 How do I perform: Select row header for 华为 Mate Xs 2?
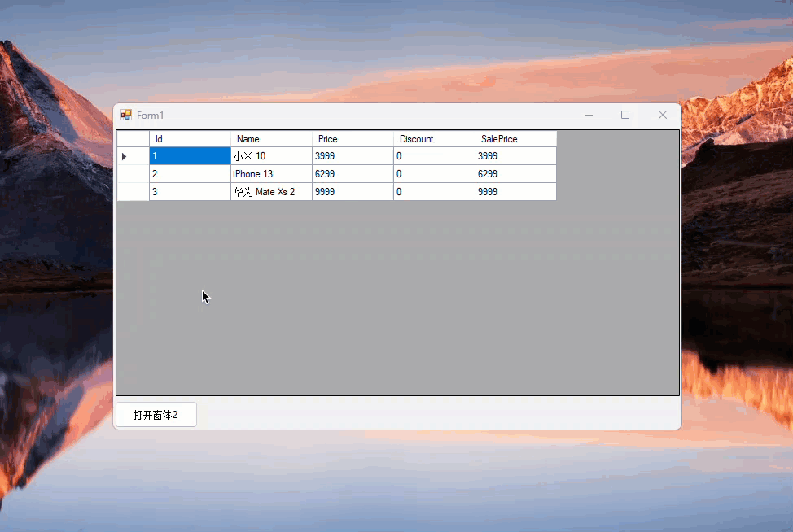[x=133, y=192]
